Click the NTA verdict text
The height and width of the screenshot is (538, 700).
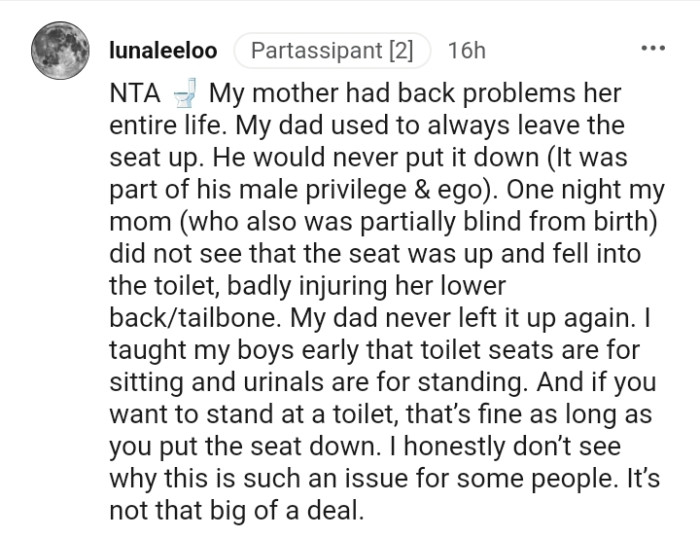pyautogui.click(x=135, y=95)
